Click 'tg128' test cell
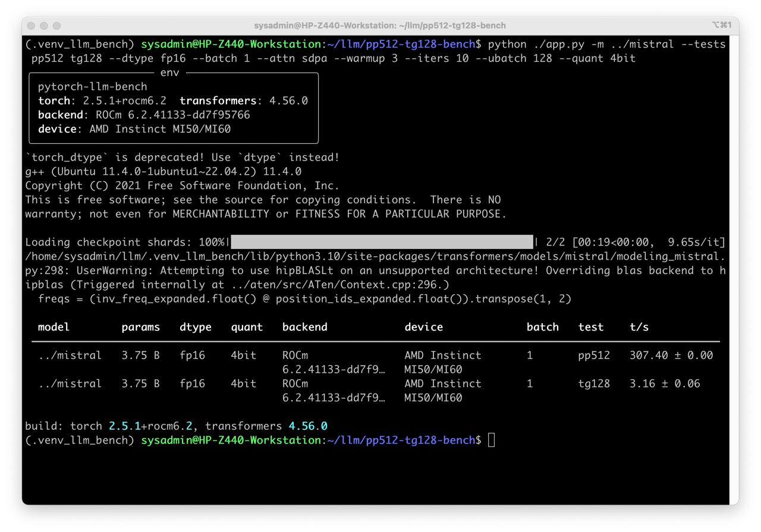This screenshot has height=532, width=761. (x=594, y=384)
